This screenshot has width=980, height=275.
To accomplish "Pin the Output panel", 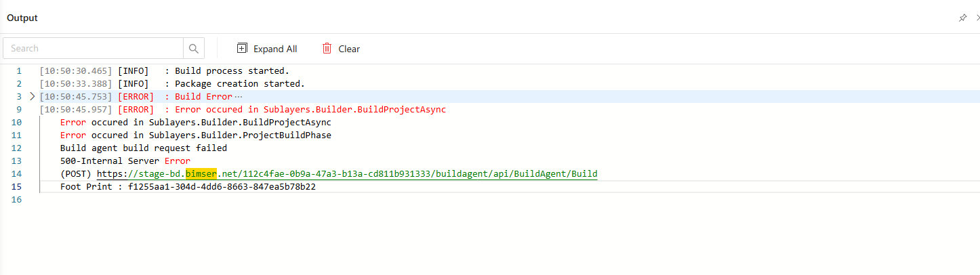I will 962,18.
